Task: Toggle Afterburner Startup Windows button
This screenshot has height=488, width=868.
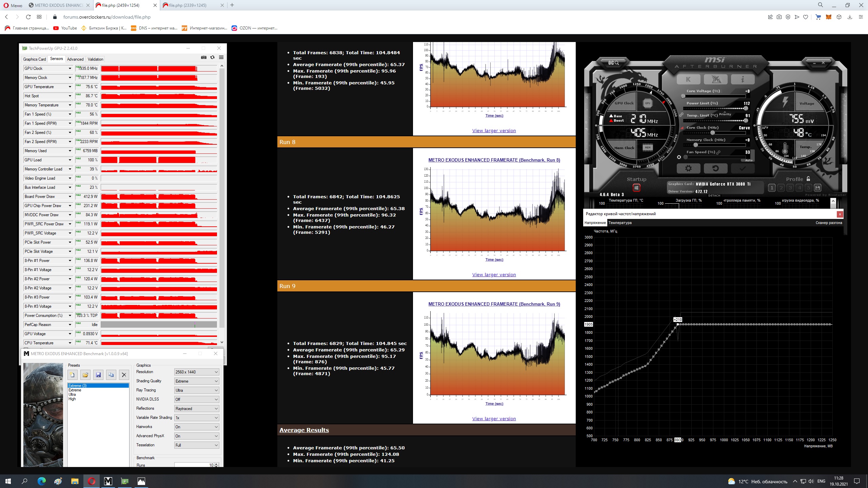Action: (x=636, y=187)
